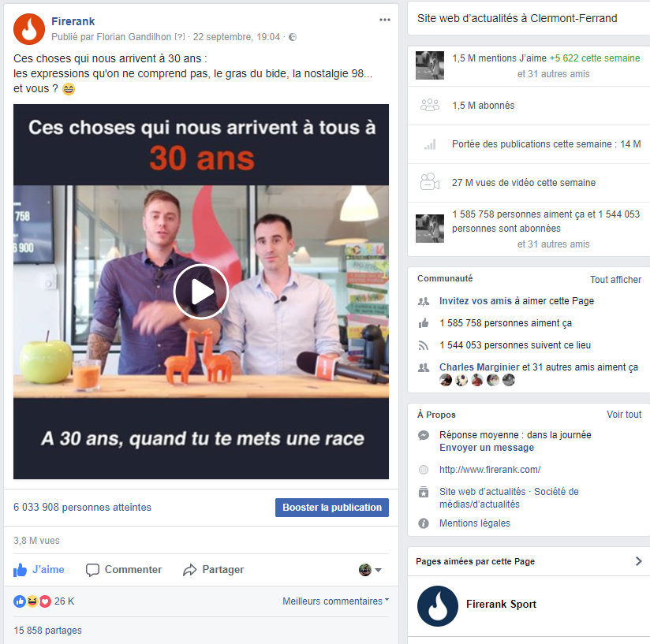Open the post options three-dots menu
The height and width of the screenshot is (644, 650).
[385, 20]
